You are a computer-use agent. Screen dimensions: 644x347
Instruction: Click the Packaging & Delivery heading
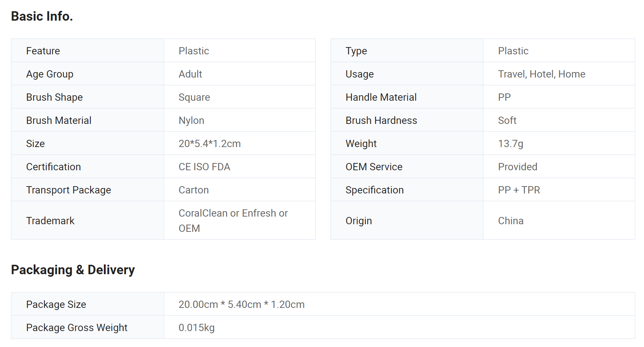73,270
